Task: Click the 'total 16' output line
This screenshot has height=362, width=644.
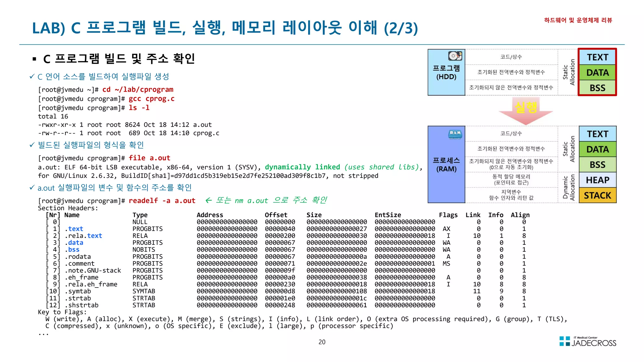Action: tap(53, 116)
